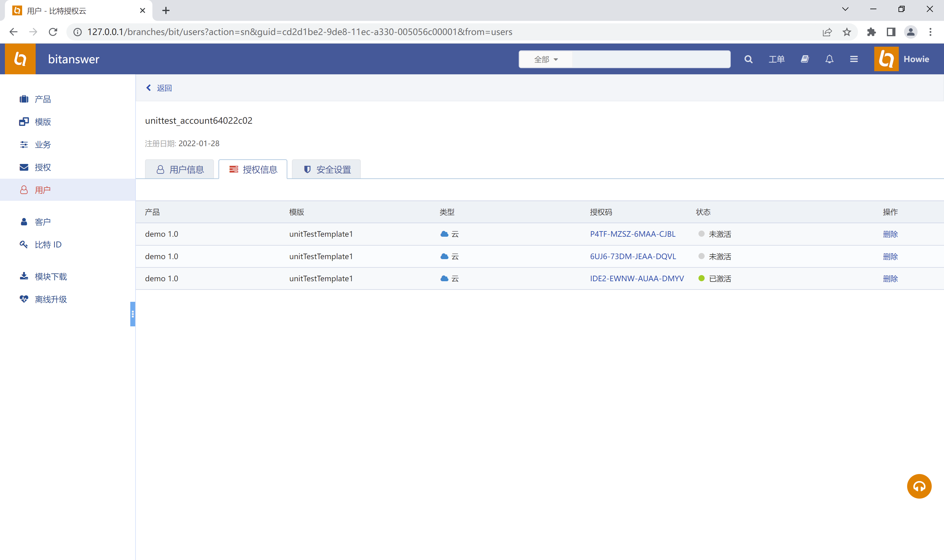Switch to the 安全设置 tab
944x560 pixels.
(327, 169)
